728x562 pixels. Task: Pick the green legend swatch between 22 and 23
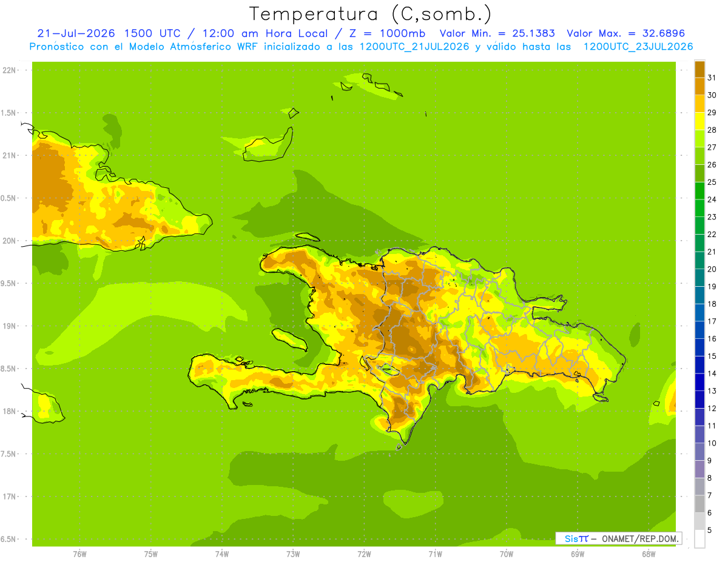pos(699,225)
